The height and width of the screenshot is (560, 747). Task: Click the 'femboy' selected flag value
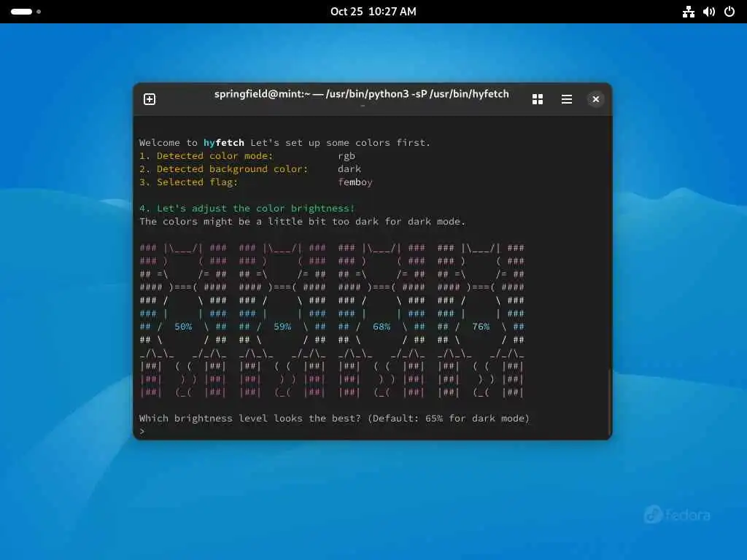point(355,182)
